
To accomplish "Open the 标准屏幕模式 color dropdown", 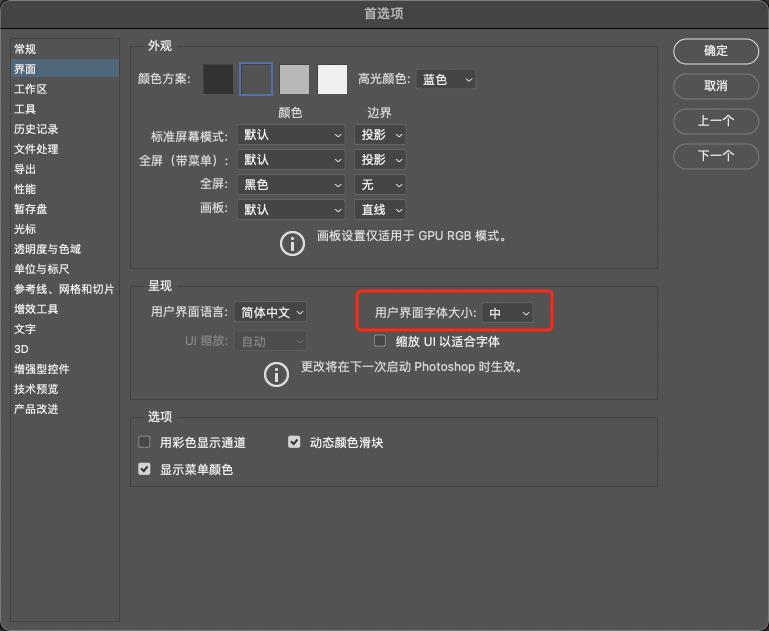I will [291, 135].
